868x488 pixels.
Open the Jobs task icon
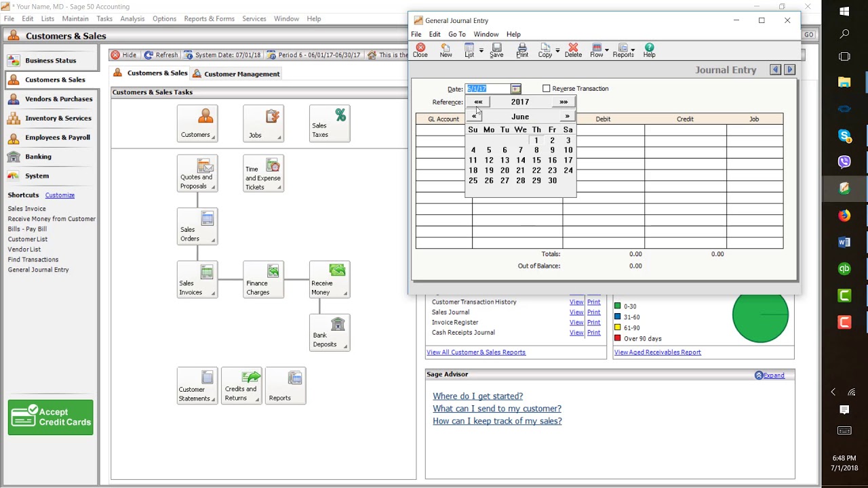coord(263,123)
